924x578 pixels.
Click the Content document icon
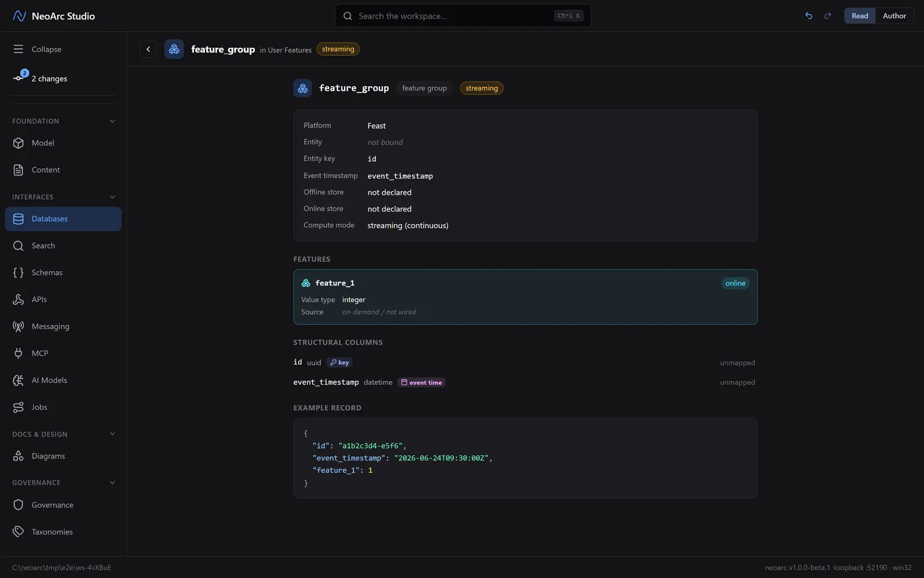tap(18, 170)
